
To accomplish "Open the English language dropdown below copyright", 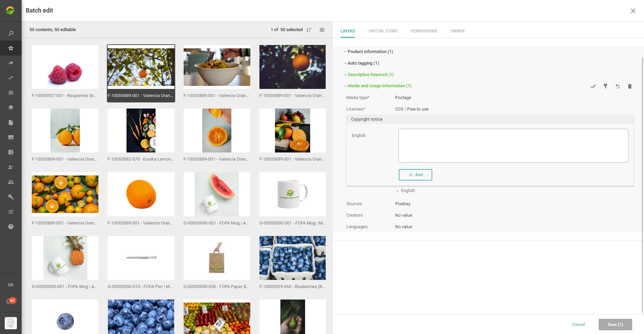I will pos(406,191).
